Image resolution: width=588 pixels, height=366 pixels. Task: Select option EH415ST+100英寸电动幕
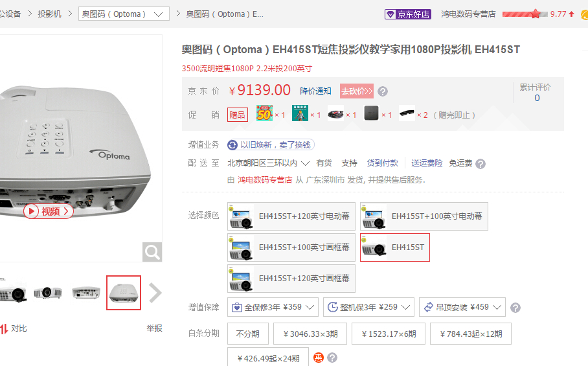click(424, 216)
